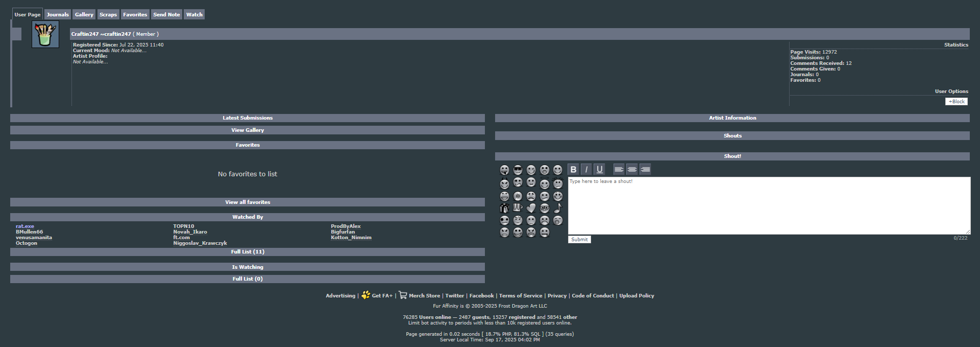Open the Gallery tab

pos(84,14)
